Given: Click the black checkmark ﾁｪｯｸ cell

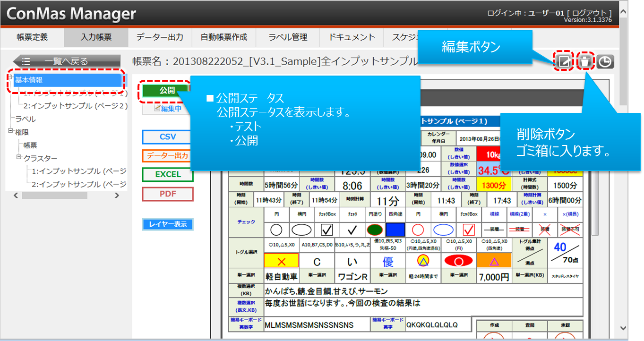Looking at the screenshot, I should coord(352,230).
